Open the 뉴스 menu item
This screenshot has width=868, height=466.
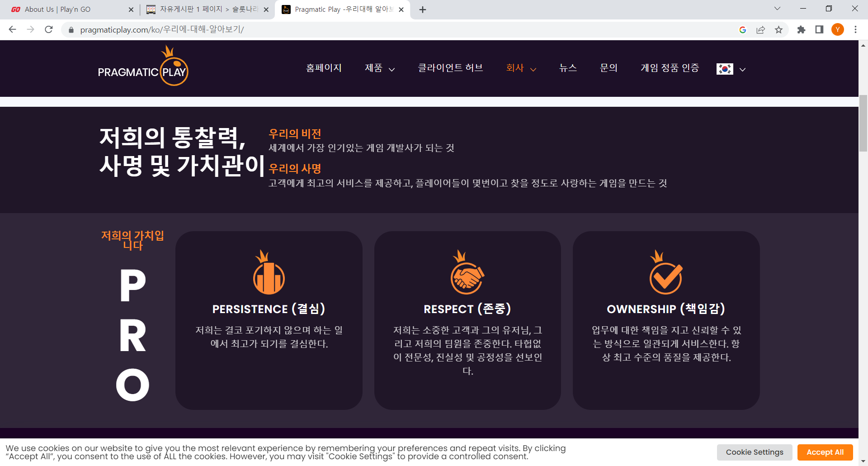click(x=568, y=68)
